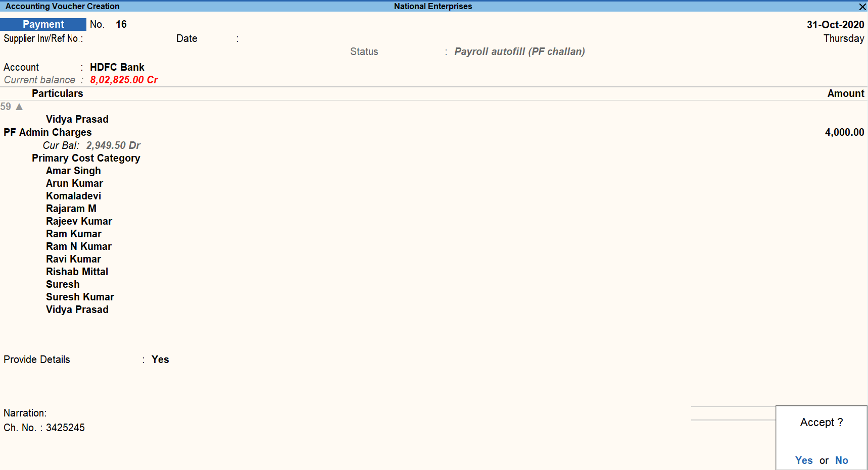Reject the voucher by clicking No
Viewport: 868px width, 470px height.
click(841, 460)
